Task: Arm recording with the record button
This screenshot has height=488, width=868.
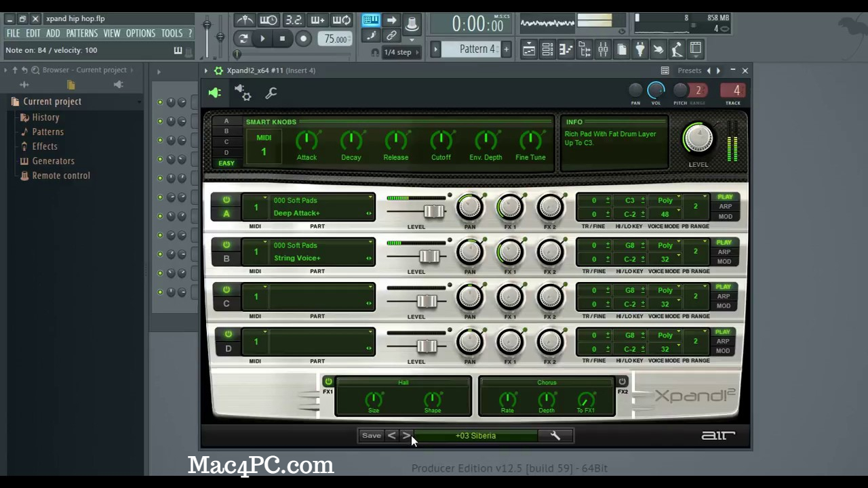Action: pyautogui.click(x=303, y=39)
